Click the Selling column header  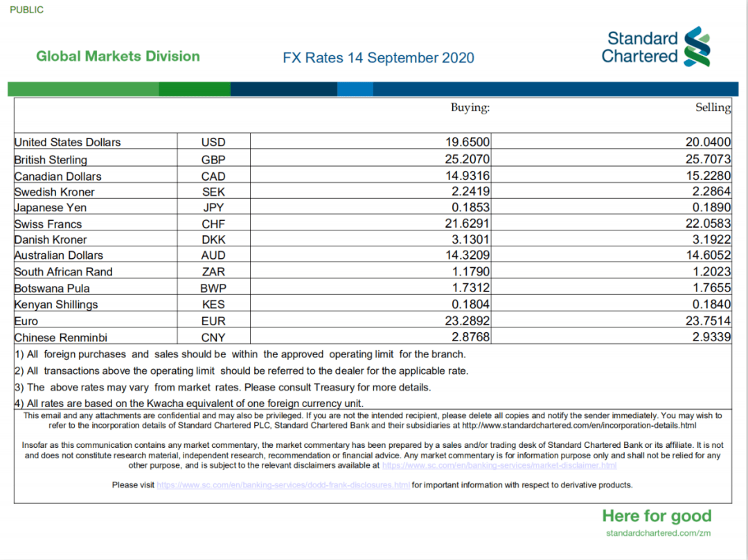click(x=713, y=107)
